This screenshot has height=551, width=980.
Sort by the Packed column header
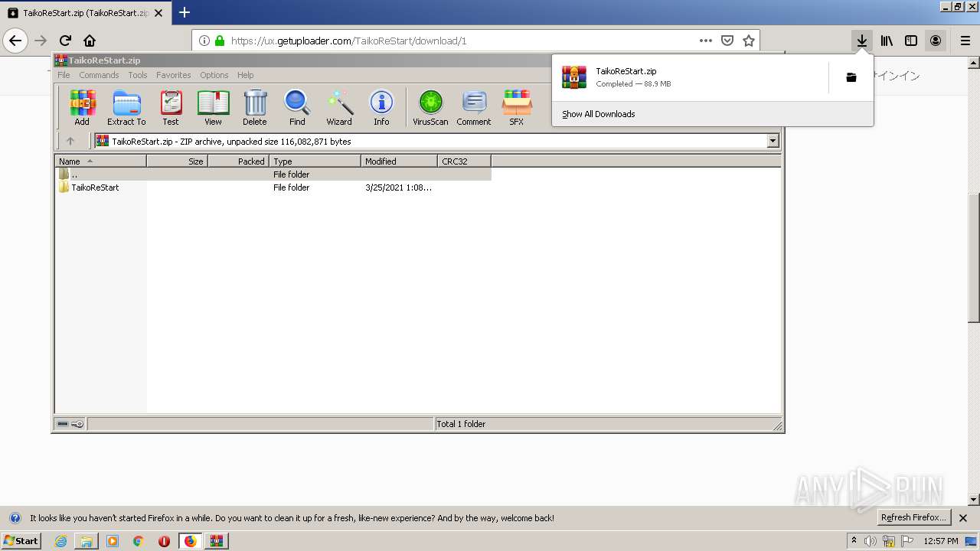[238, 161]
